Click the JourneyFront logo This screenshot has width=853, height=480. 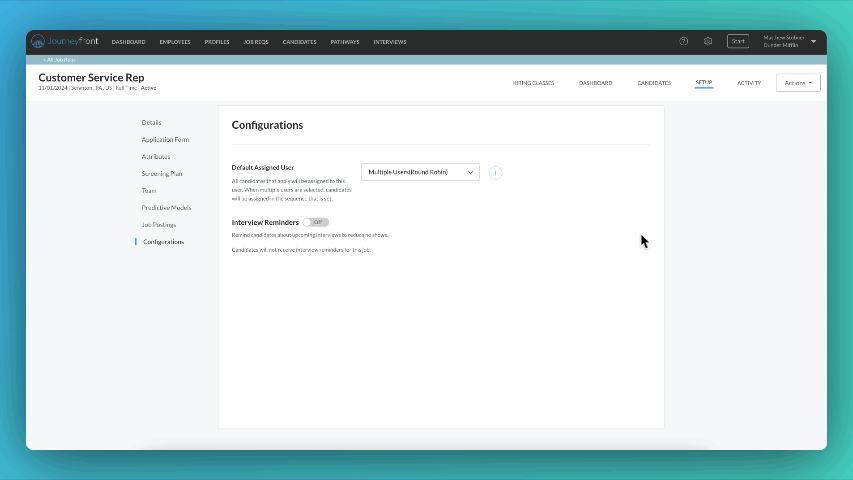[65, 41]
